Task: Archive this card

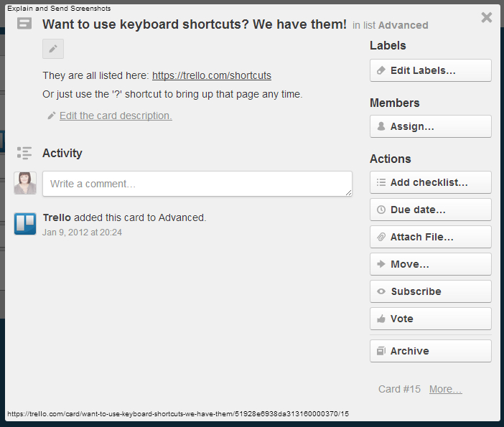Action: [x=430, y=351]
